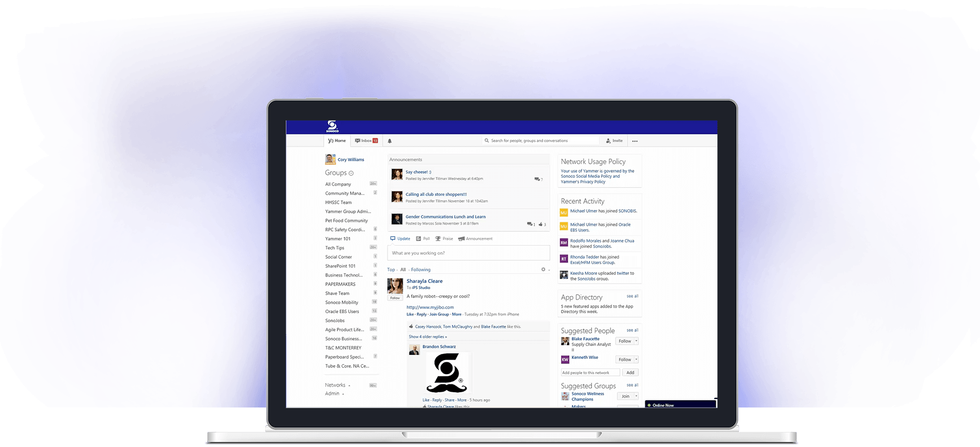Screen dimensions: 980x447
Task: Click the search magnifier icon
Action: point(486,141)
